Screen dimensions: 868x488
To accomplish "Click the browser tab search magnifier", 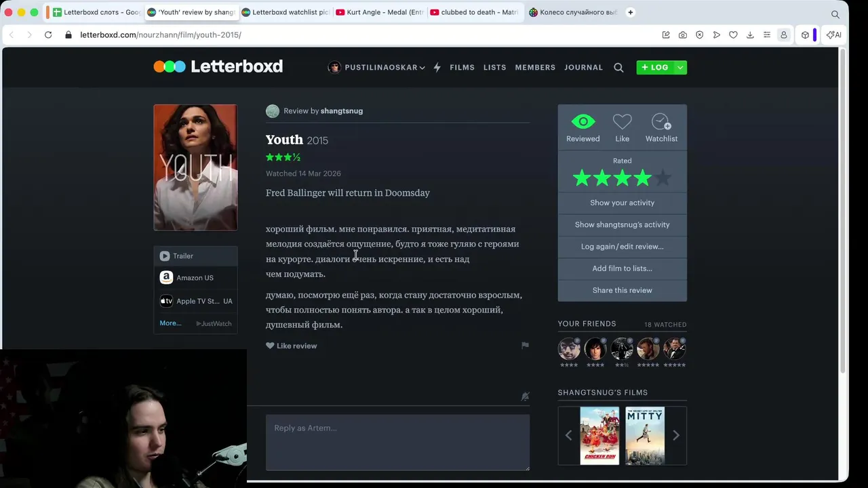I will 835,14.
